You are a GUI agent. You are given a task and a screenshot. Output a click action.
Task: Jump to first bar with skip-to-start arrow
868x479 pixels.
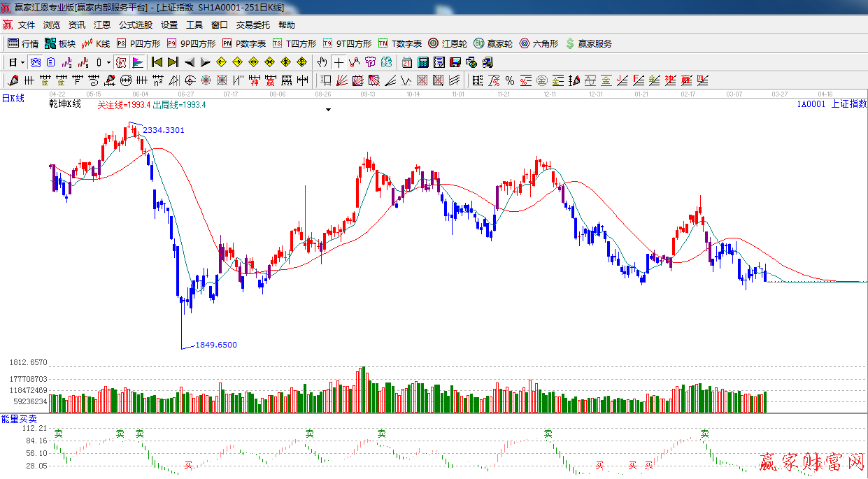(157, 62)
